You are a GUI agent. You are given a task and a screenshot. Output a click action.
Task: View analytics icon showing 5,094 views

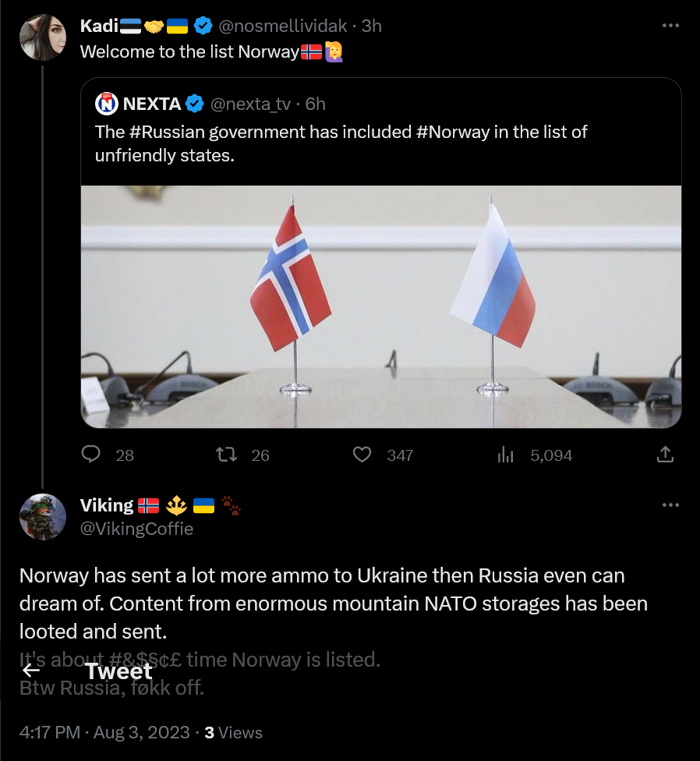tap(505, 455)
